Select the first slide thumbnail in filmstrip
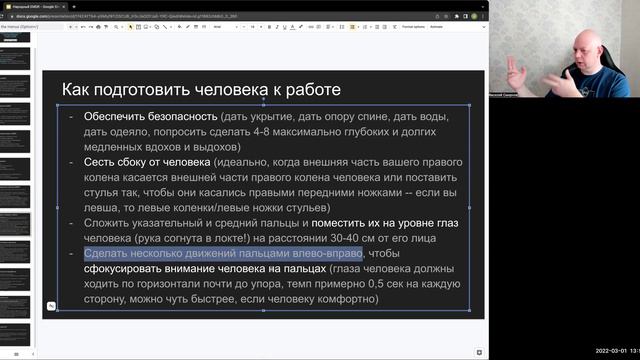Image resolution: width=640 pixels, height=360 pixels. point(15,38)
